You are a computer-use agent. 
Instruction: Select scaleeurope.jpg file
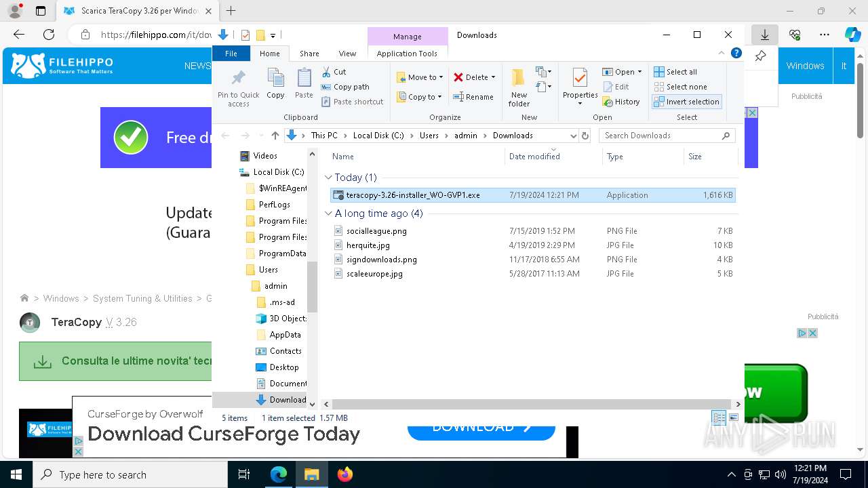[532, 274]
